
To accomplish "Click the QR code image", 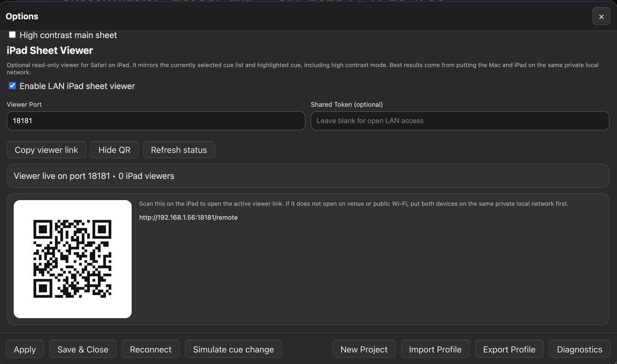I will click(x=72, y=259).
